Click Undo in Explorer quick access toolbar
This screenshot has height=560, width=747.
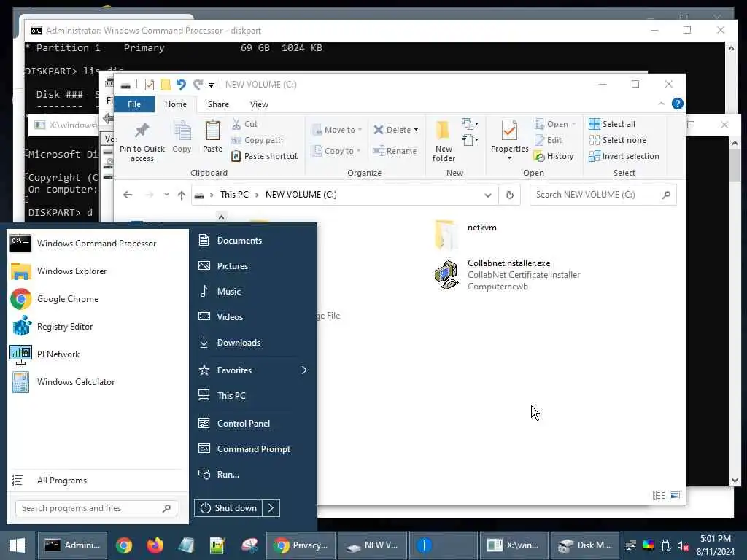click(181, 85)
